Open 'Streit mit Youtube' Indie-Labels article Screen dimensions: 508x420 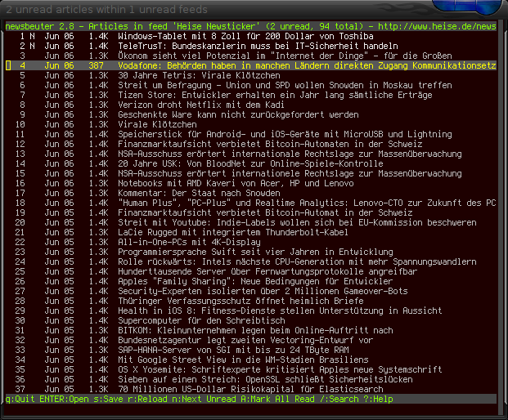(x=251, y=222)
